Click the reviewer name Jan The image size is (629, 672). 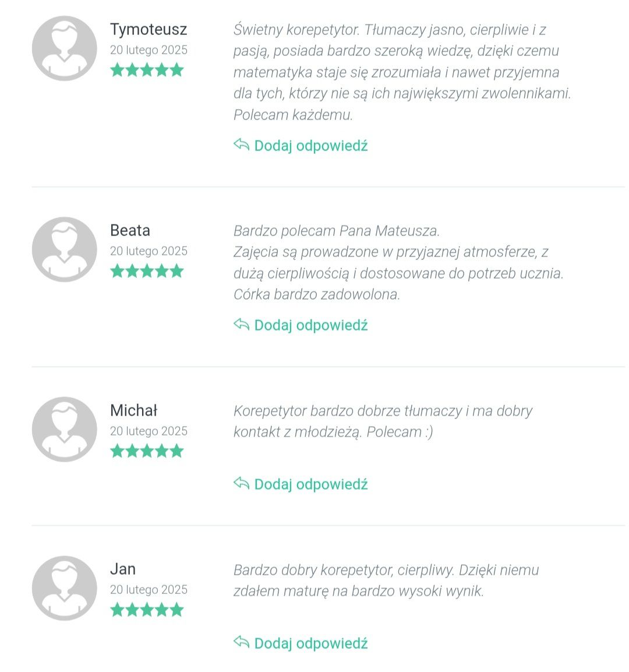point(123,569)
